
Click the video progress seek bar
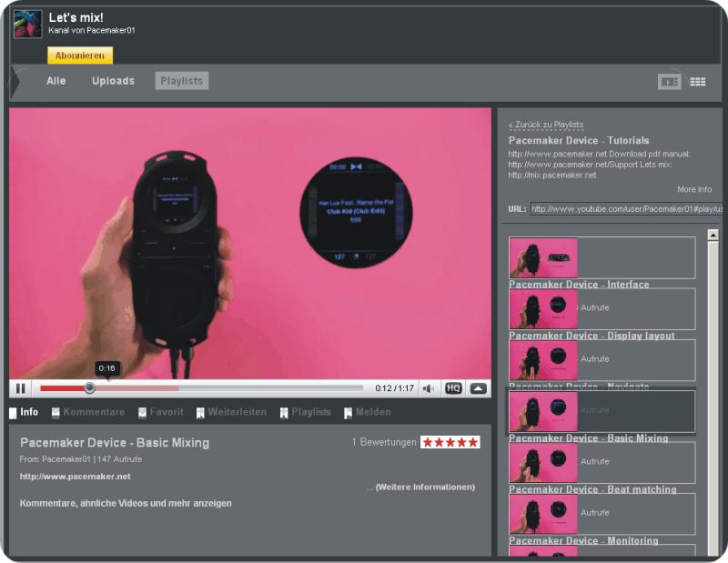click(227, 388)
